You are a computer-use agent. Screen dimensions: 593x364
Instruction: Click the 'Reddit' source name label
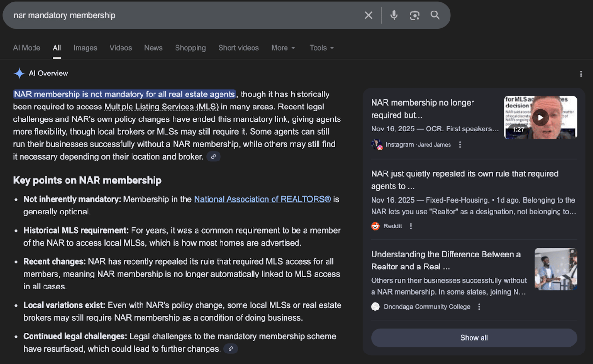[393, 226]
